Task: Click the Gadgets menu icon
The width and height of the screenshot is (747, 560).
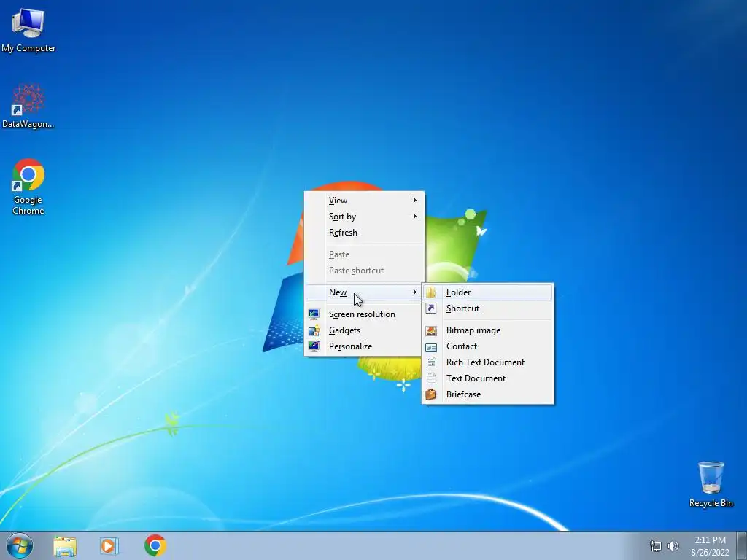Action: click(x=314, y=330)
